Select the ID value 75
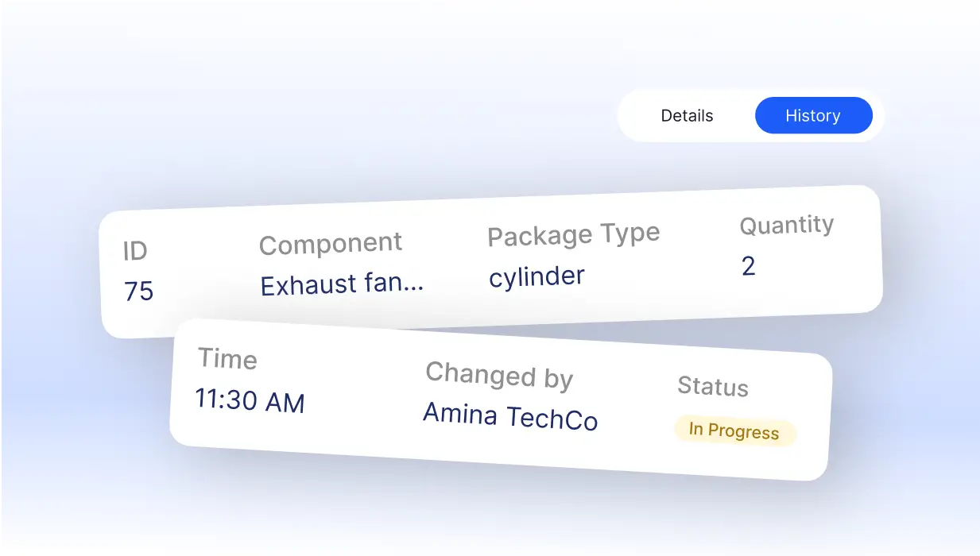This screenshot has height=556, width=980. click(138, 292)
